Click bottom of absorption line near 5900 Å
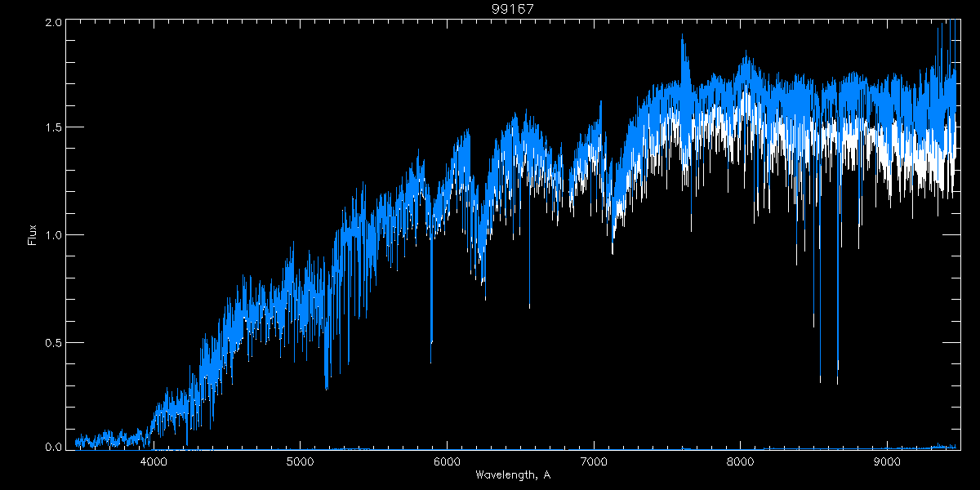 tap(431, 361)
